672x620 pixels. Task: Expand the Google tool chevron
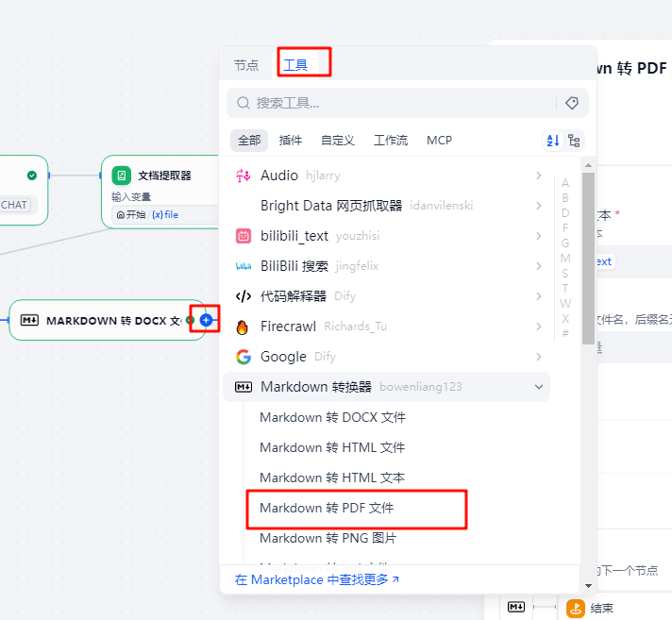click(x=539, y=357)
